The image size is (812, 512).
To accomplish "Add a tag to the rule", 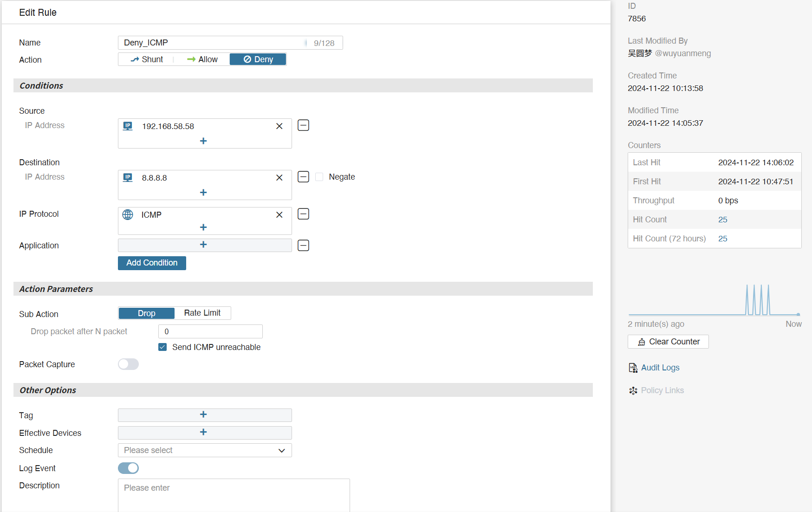I will 203,415.
